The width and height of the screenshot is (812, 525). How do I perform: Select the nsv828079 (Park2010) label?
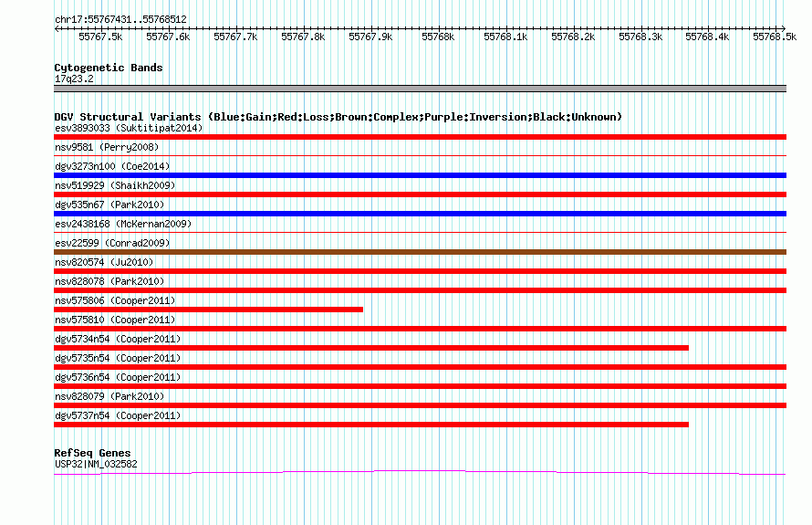pyautogui.click(x=109, y=396)
